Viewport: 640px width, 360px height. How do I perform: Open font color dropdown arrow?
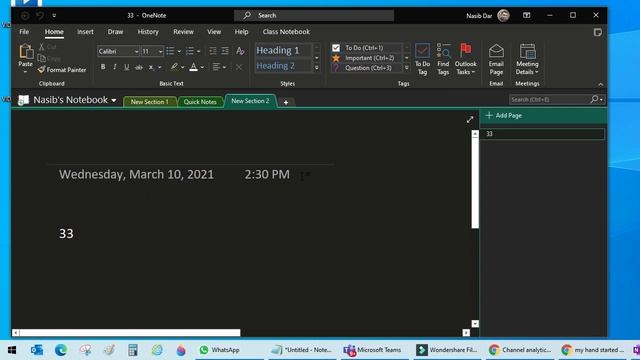point(202,67)
